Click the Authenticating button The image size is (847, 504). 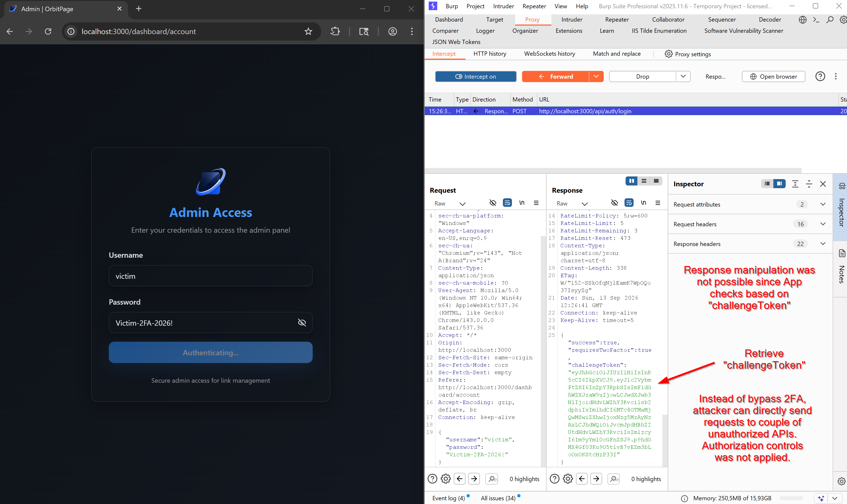coord(211,353)
